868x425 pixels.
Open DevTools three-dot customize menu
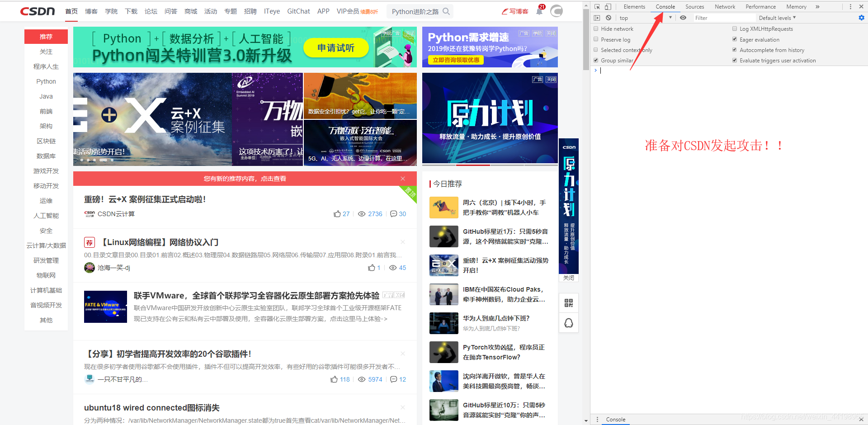click(850, 7)
